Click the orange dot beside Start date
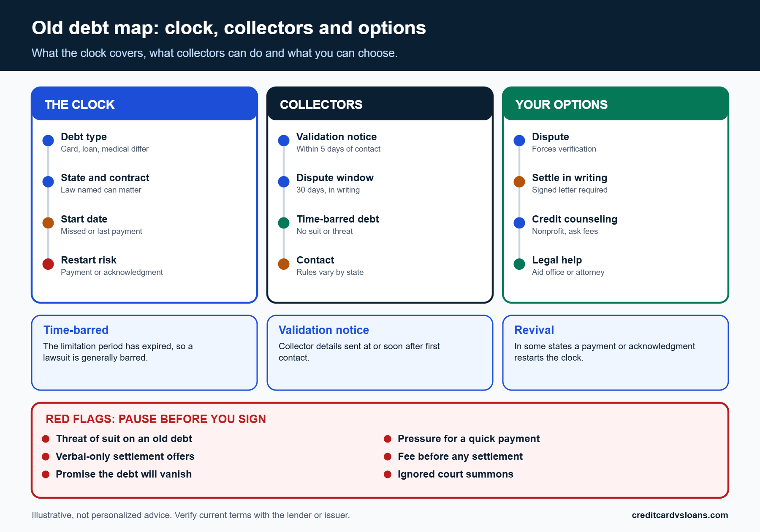The width and height of the screenshot is (760, 532). 48,223
